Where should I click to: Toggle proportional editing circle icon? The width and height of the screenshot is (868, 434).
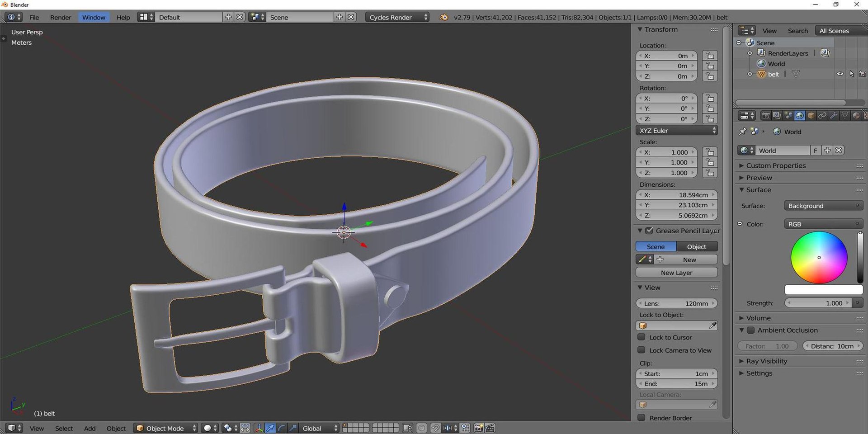[x=421, y=428]
